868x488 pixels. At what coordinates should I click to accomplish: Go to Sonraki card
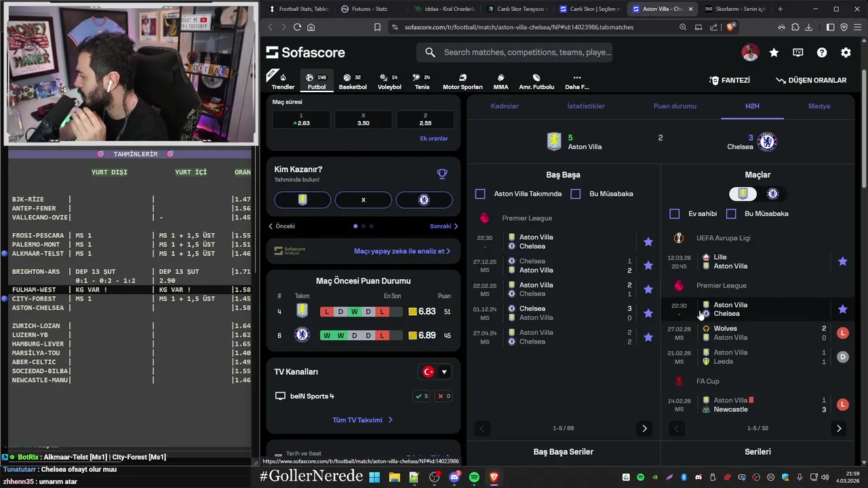(x=444, y=226)
